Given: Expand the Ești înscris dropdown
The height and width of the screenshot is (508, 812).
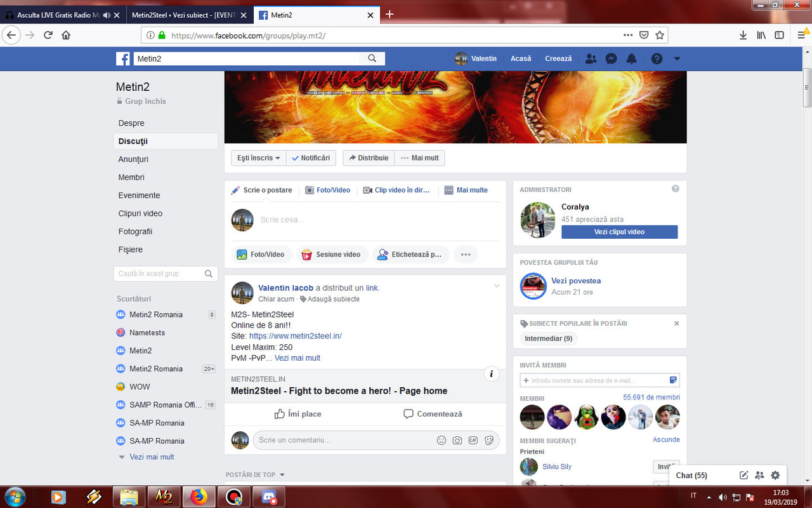Looking at the screenshot, I should pos(259,158).
